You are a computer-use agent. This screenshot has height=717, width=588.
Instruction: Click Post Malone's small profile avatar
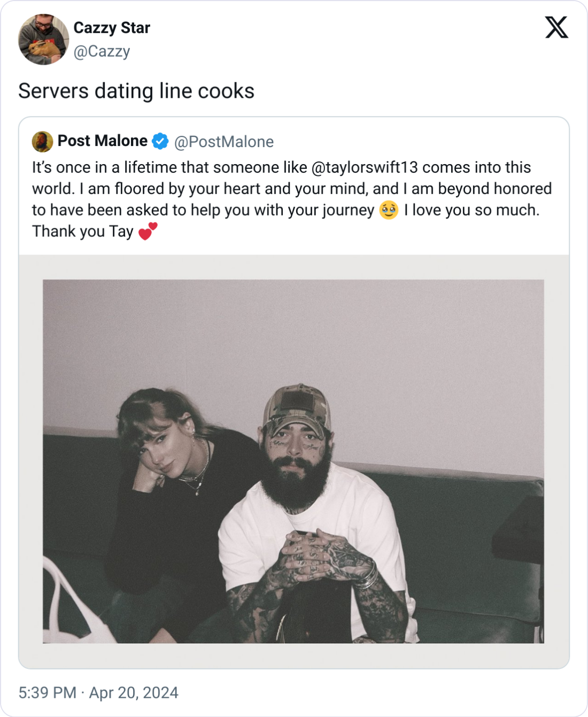pyautogui.click(x=42, y=142)
